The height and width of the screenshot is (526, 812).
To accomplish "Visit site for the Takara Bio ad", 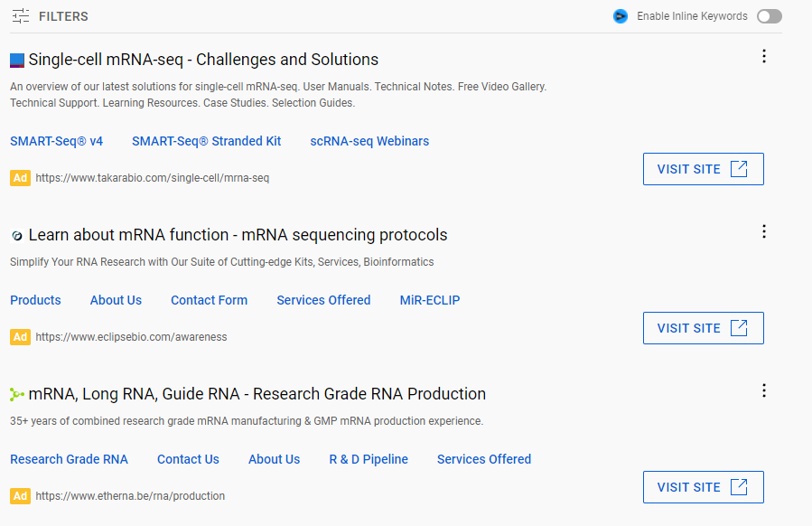I will 703,169.
